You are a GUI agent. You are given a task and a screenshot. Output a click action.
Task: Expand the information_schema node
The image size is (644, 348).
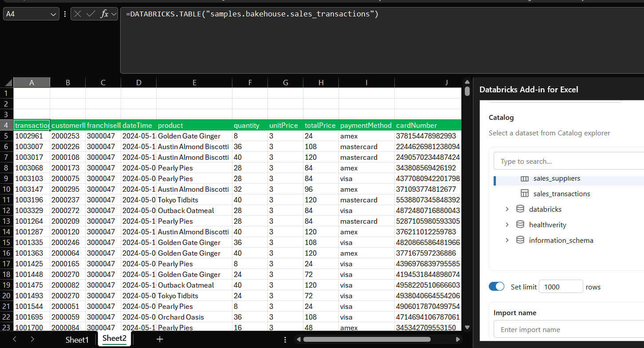click(507, 240)
